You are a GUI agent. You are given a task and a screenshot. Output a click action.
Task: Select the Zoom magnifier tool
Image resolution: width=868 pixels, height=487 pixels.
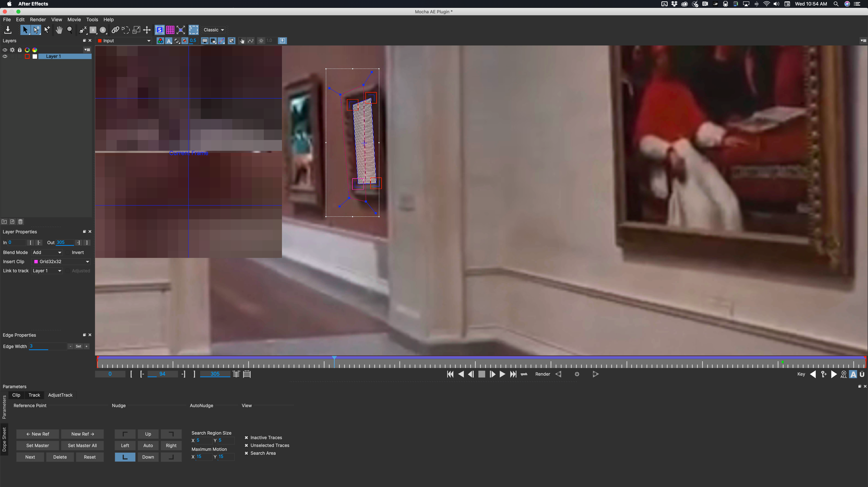click(70, 30)
